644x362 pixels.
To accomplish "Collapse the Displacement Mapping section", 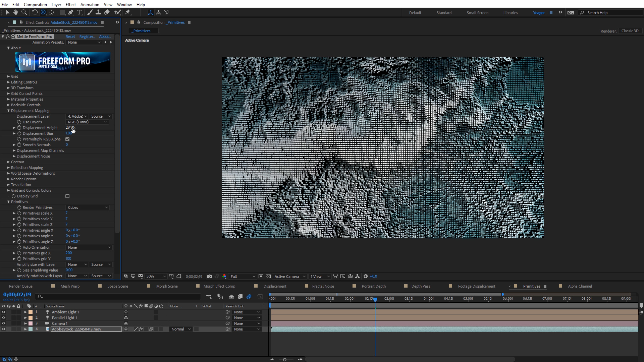I will (x=8, y=111).
